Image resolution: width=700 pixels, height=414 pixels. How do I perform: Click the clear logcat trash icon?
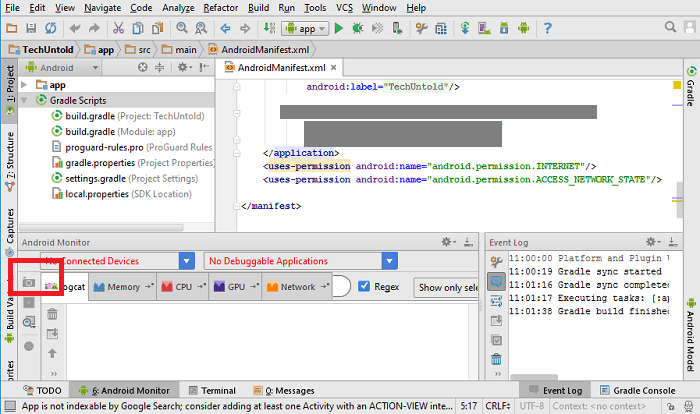[52, 314]
